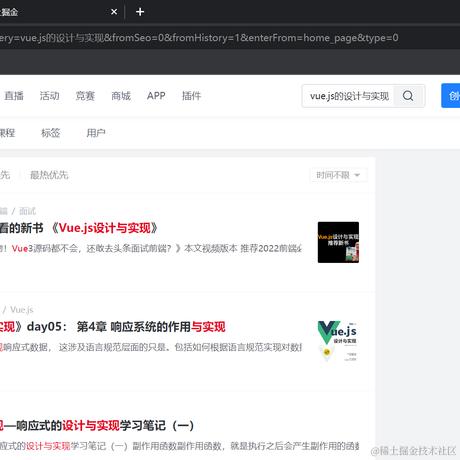Screen dimensions: 460x460
Task: Open the 商城 nav item
Action: point(121,96)
